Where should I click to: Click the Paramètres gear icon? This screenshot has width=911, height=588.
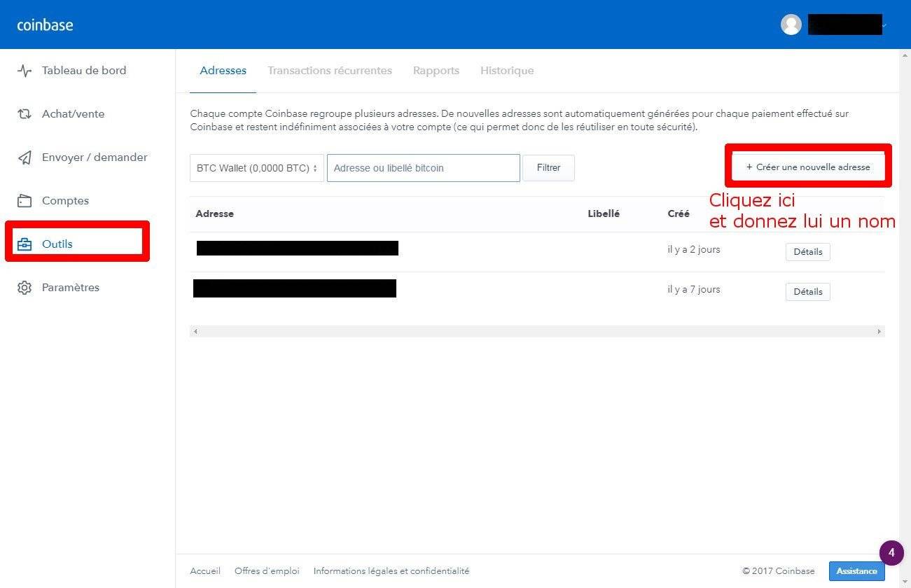pos(25,288)
